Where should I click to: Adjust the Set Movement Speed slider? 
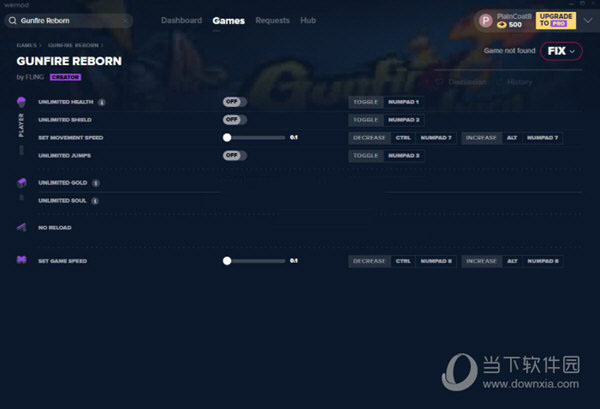[254, 137]
